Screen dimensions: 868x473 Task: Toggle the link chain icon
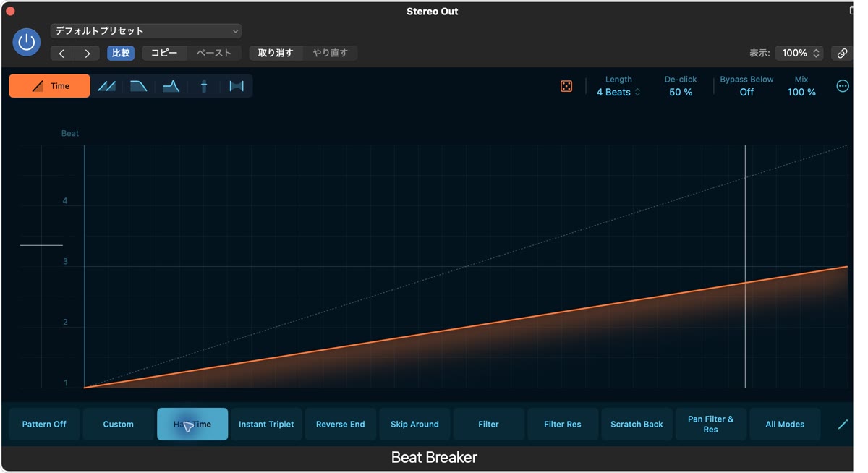842,53
